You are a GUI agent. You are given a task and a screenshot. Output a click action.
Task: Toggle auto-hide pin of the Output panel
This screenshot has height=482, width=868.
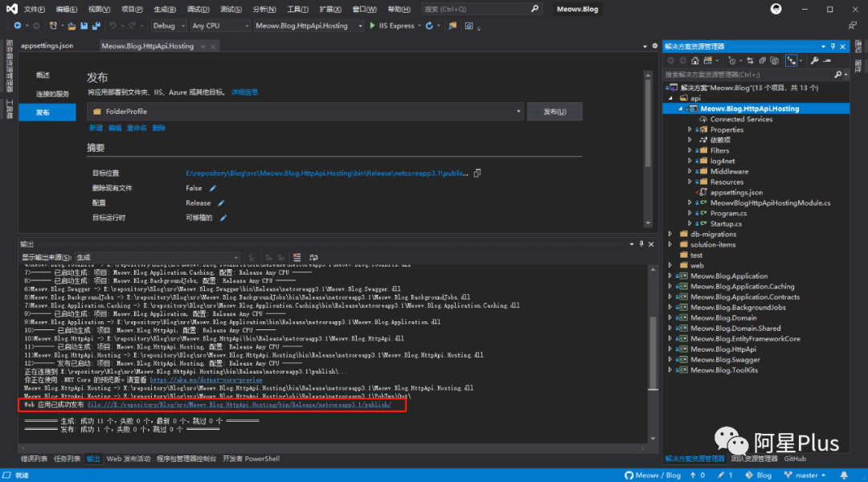[641, 244]
